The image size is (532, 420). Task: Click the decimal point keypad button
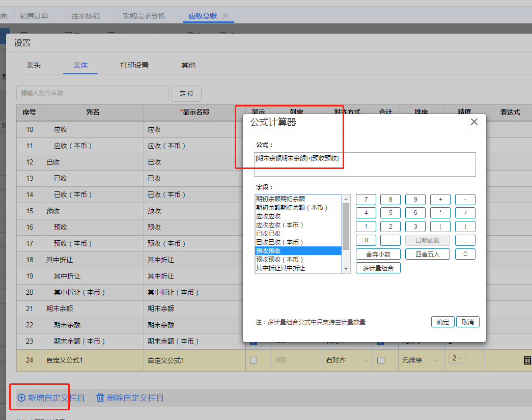(390, 240)
